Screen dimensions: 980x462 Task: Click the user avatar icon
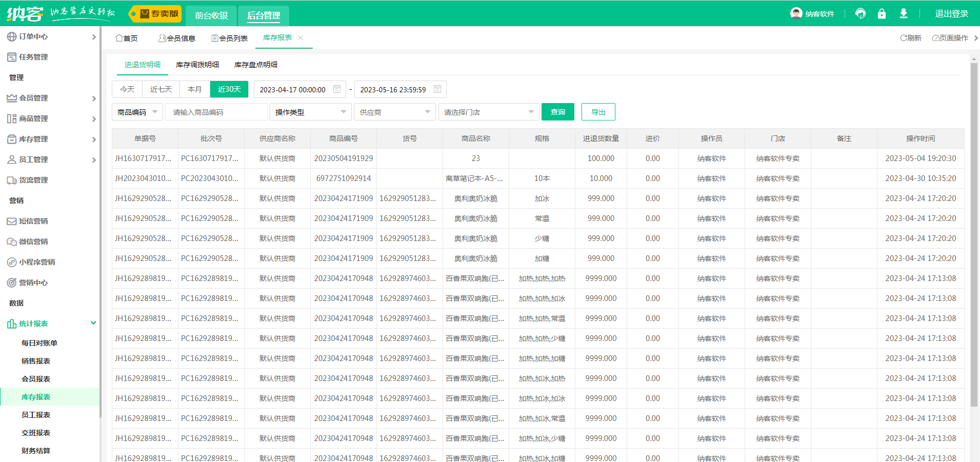pos(796,13)
